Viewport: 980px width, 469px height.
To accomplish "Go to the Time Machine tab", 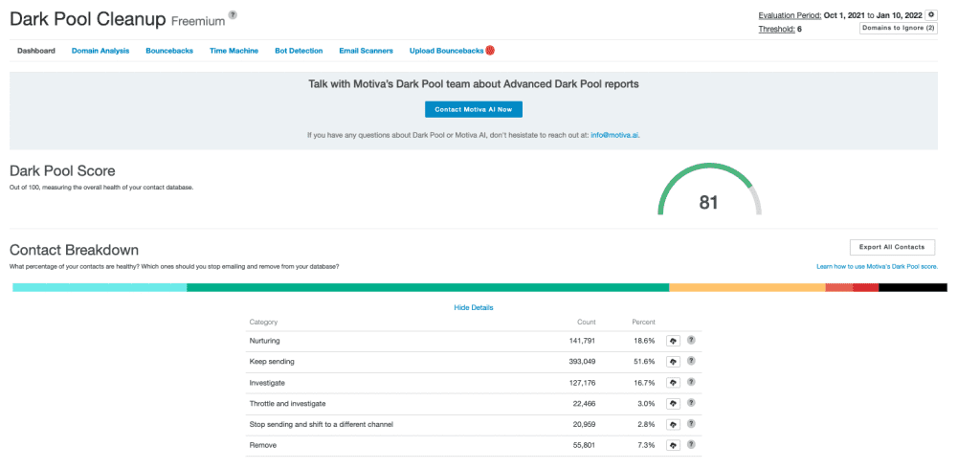I will tap(234, 51).
